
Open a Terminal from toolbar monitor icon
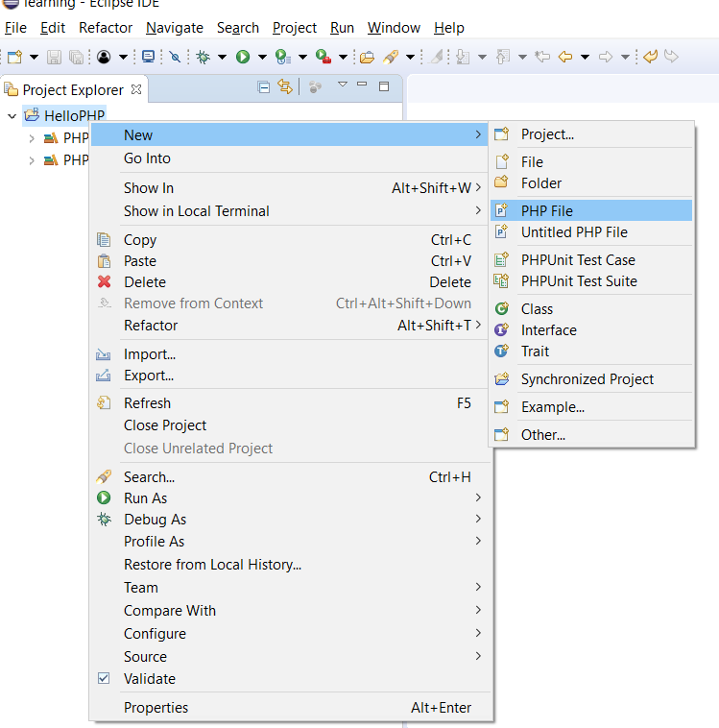pos(149,57)
